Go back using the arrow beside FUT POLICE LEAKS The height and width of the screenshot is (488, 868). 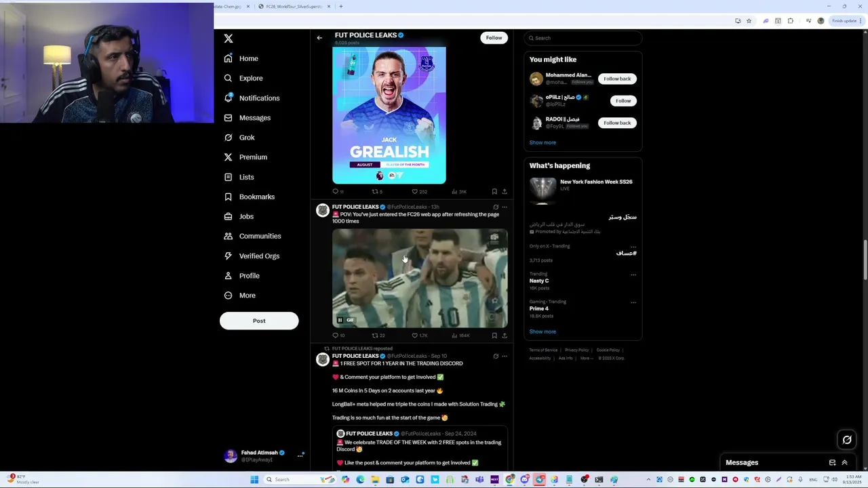click(x=319, y=38)
